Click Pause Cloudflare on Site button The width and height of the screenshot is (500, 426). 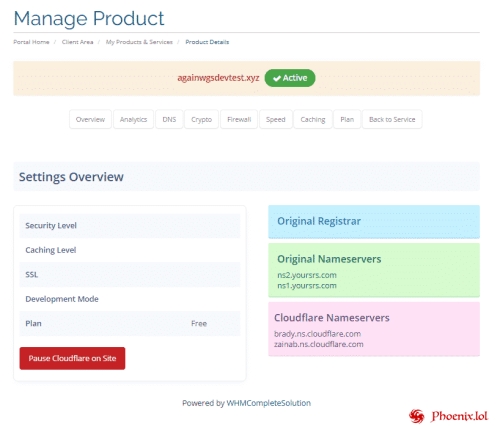72,358
